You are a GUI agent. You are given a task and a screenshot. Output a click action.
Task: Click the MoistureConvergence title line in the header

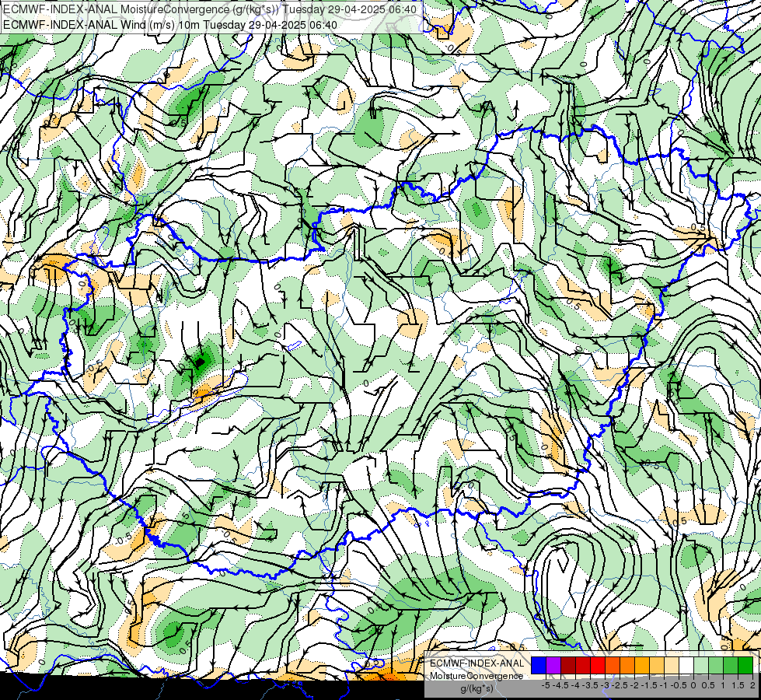coord(210,9)
